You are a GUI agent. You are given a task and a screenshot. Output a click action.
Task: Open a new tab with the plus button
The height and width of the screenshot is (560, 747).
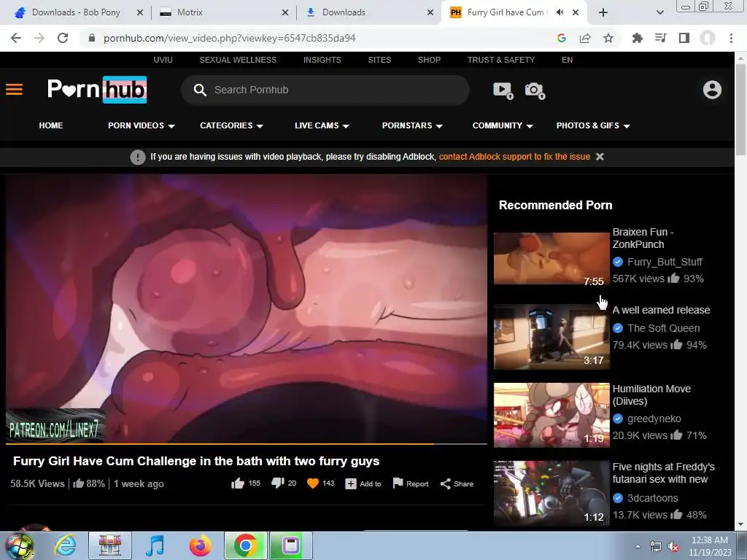tap(603, 12)
